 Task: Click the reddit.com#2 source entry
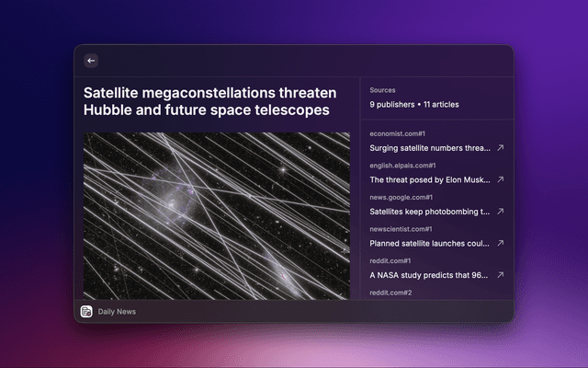click(x=390, y=293)
